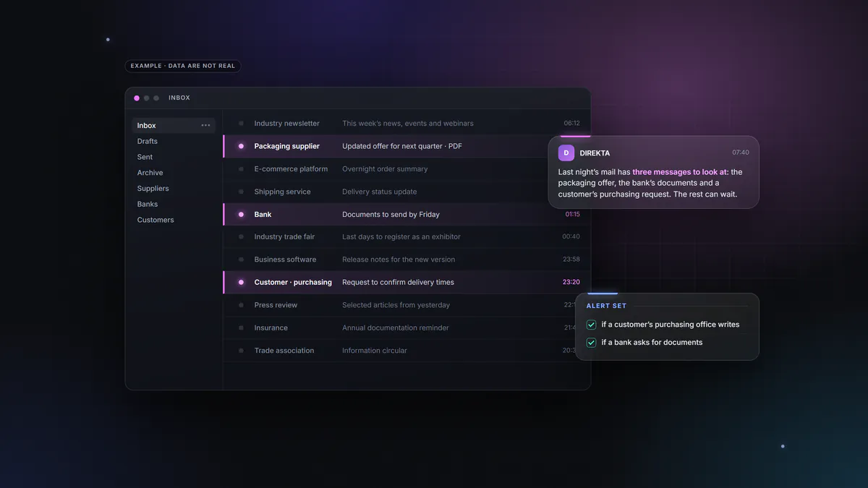The height and width of the screenshot is (488, 868).
Task: Click the purple DIREKTA avatar icon
Action: click(566, 153)
